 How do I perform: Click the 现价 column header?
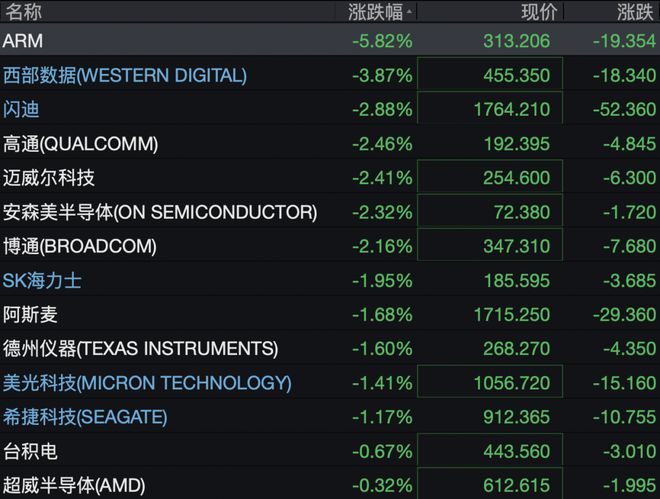(x=539, y=12)
